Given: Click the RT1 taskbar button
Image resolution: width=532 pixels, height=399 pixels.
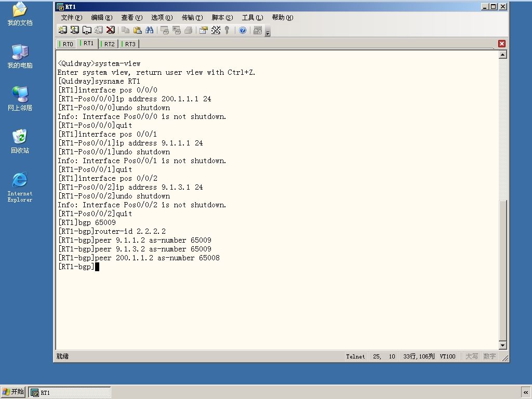Looking at the screenshot, I should coord(70,393).
